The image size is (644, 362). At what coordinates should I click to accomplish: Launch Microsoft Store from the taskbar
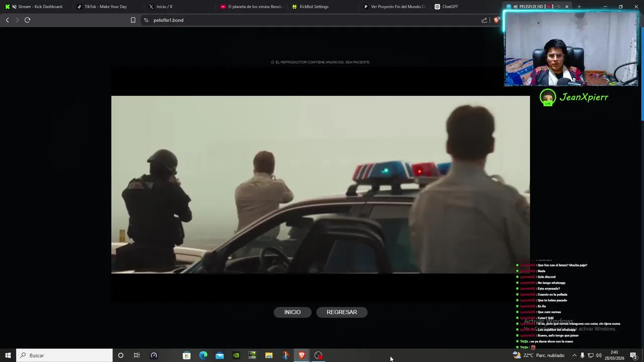[187, 355]
